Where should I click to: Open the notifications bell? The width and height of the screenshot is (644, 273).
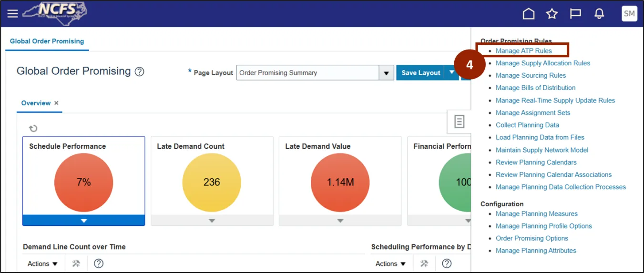(x=599, y=14)
